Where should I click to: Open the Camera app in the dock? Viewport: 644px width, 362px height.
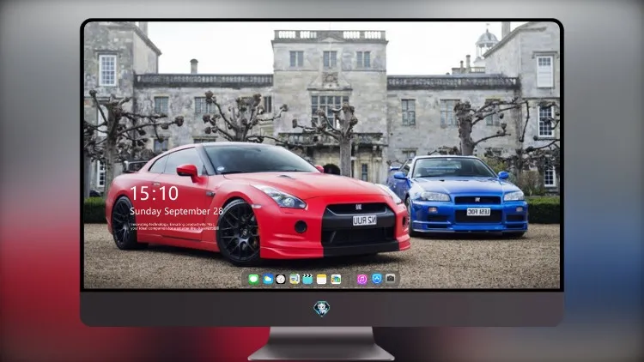pyautogui.click(x=391, y=279)
